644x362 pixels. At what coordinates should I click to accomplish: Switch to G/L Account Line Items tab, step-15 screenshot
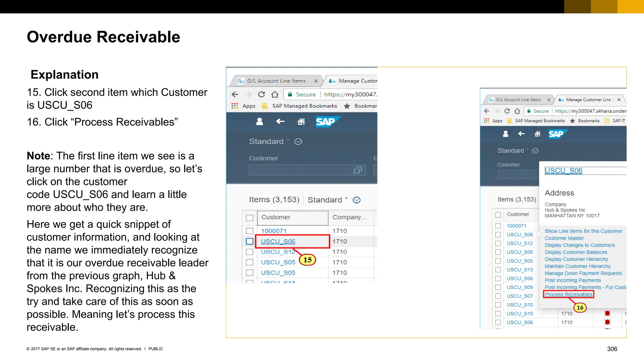coord(276,81)
